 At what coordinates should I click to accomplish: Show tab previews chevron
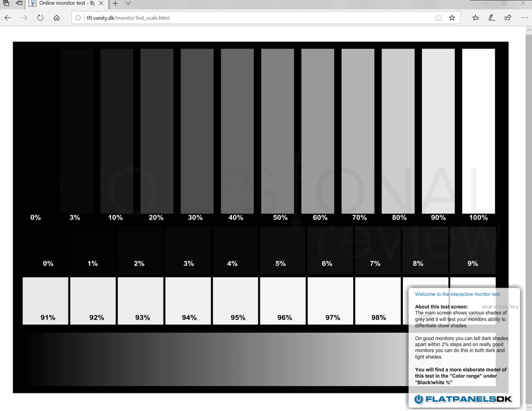[128, 3]
